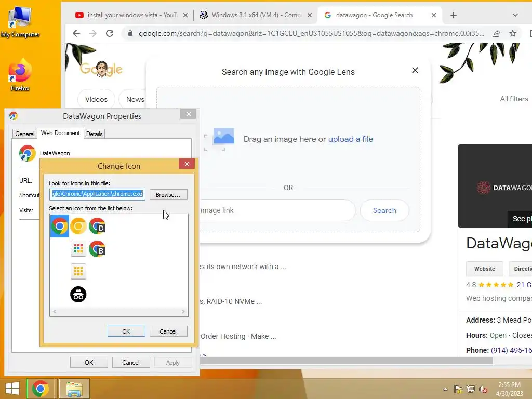Click the Google doodle logo

[x=101, y=69]
